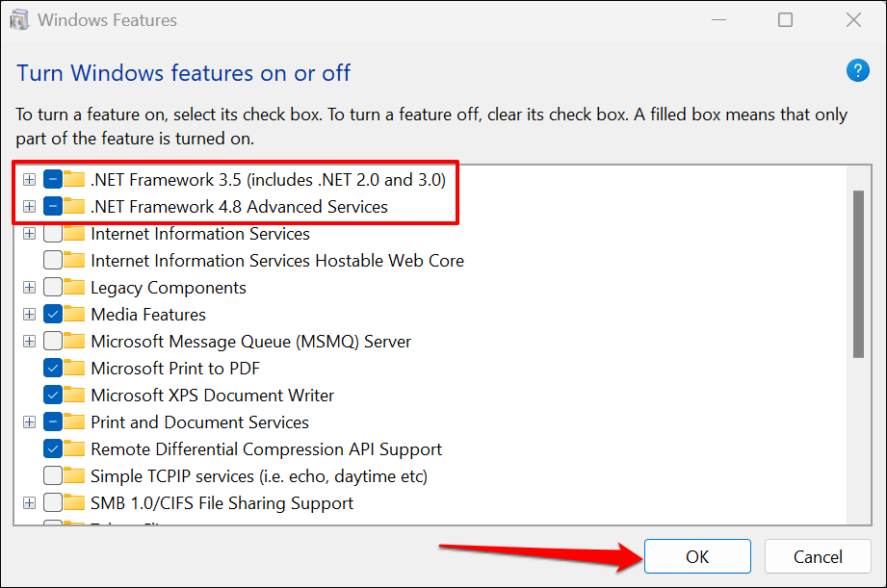Image resolution: width=887 pixels, height=588 pixels.
Task: Click the Microsoft Print to PDF folder icon
Action: [x=74, y=369]
